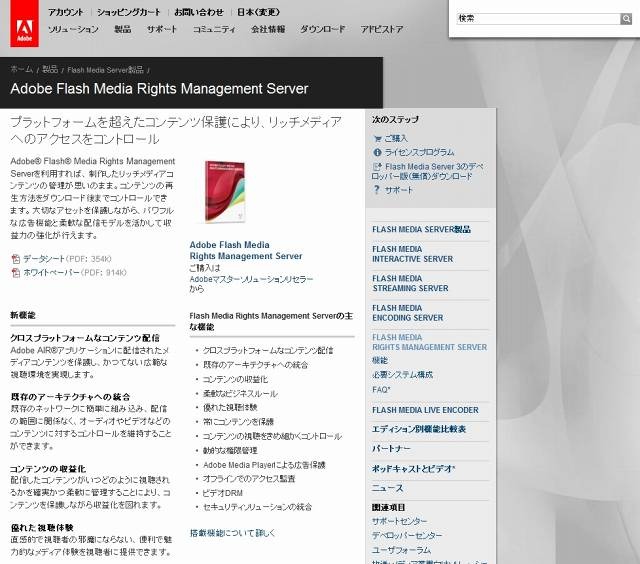Screen dimensions: 640x564
Task: Click 動的な権限管理 bullet item
Action: pos(230,451)
